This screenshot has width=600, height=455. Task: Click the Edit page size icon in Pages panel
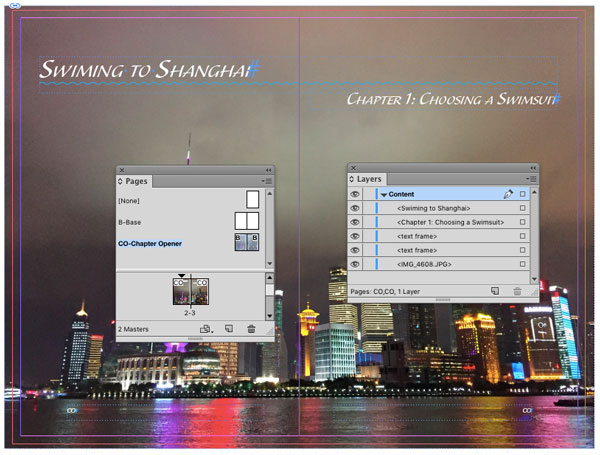(206, 328)
